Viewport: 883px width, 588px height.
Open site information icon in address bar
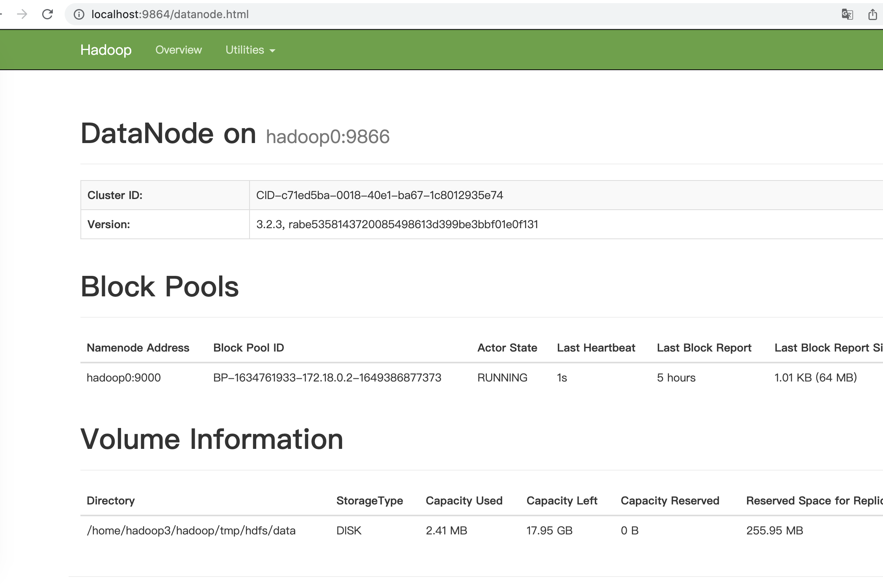point(79,15)
